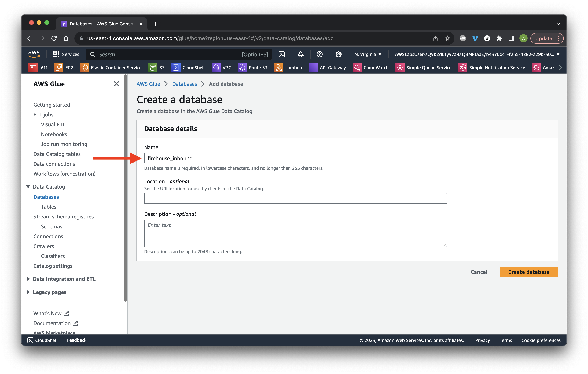Screen dimensions: 588x374
Task: Open the S3 service shortcut
Action: [x=157, y=68]
